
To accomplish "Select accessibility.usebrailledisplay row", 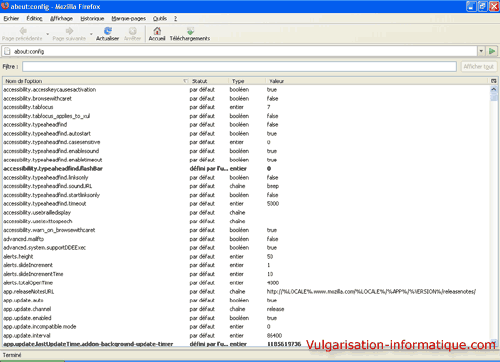I will tap(246, 212).
